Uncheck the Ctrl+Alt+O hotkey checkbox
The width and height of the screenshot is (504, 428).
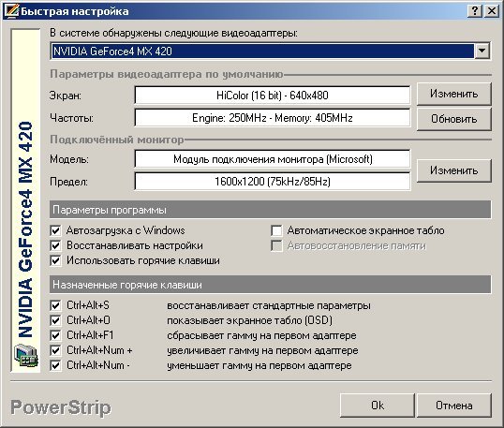pyautogui.click(x=55, y=320)
